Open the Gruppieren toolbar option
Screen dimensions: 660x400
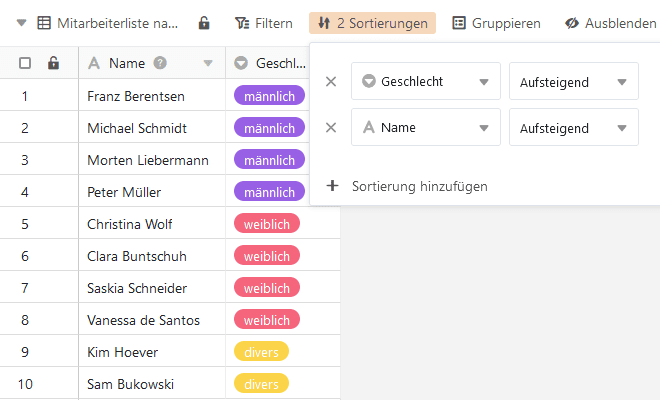pos(496,23)
